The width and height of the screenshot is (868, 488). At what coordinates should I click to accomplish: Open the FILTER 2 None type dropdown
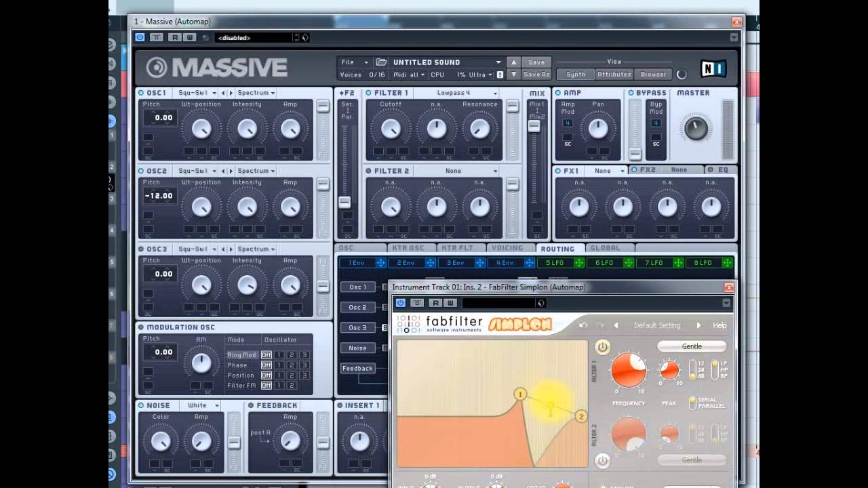tap(466, 171)
